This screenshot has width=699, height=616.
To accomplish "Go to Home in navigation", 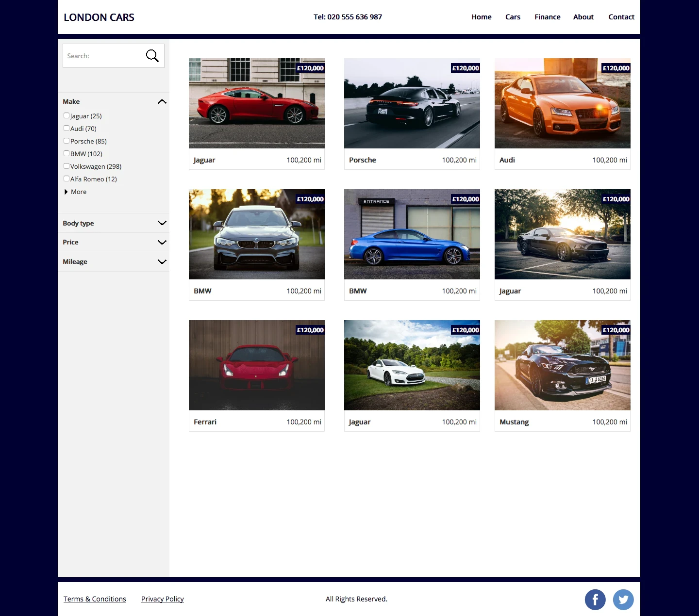I will (x=482, y=17).
